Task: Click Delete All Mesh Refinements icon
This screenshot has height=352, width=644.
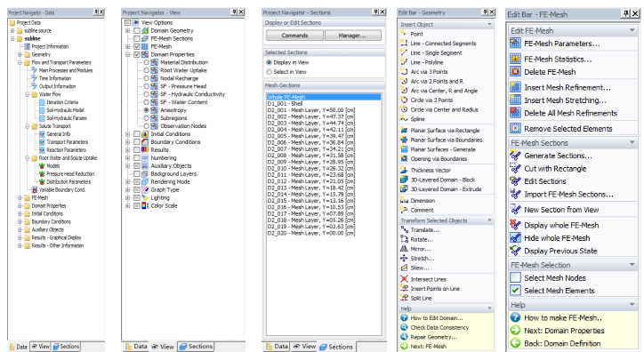Action: pos(515,113)
